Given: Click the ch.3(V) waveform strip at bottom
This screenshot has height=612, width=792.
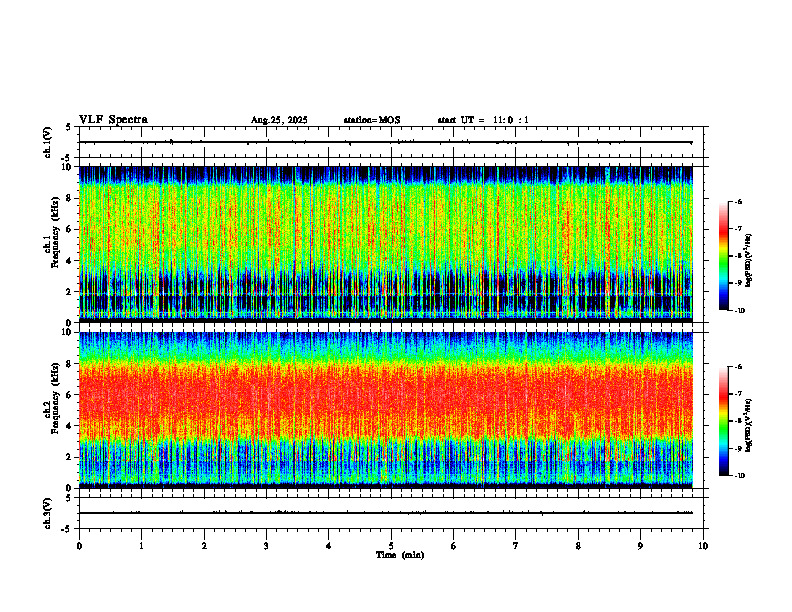Looking at the screenshot, I should [391, 513].
